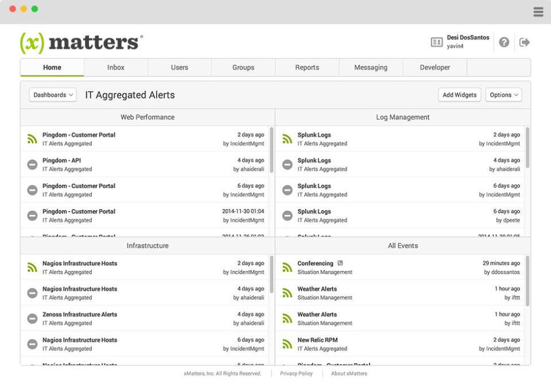This screenshot has height=392, width=551.
Task: Open Zenoss Infrastructure Alerts event
Action: coord(80,315)
